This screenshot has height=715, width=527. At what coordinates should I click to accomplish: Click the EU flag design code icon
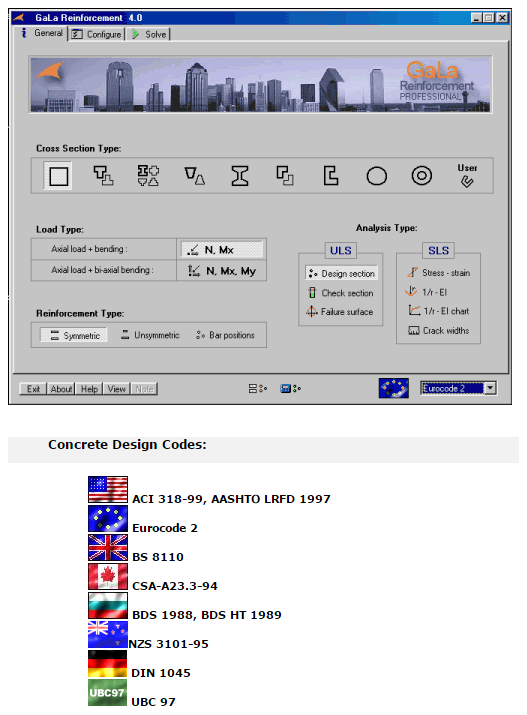[x=393, y=388]
